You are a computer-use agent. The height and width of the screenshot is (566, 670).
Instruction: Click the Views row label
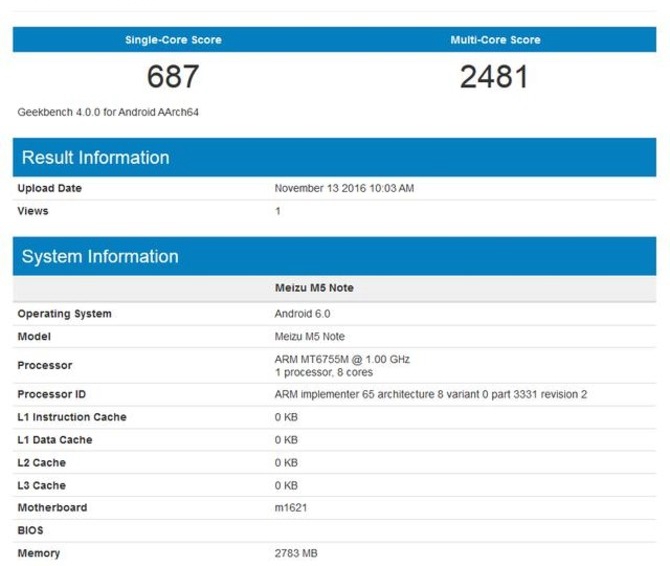tap(33, 211)
